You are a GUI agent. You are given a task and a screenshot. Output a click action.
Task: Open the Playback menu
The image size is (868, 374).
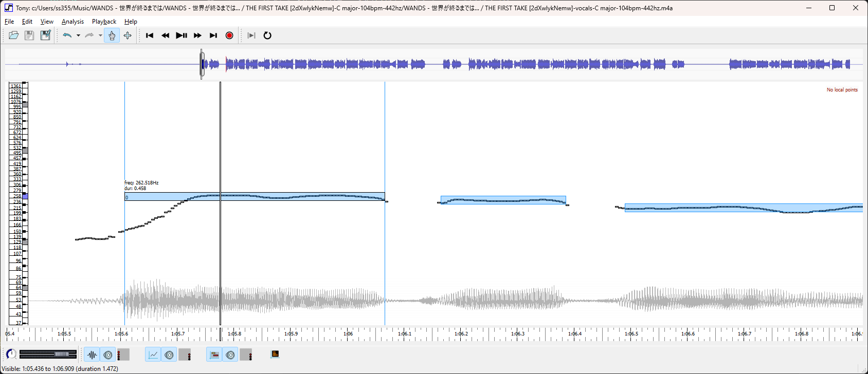tap(104, 22)
